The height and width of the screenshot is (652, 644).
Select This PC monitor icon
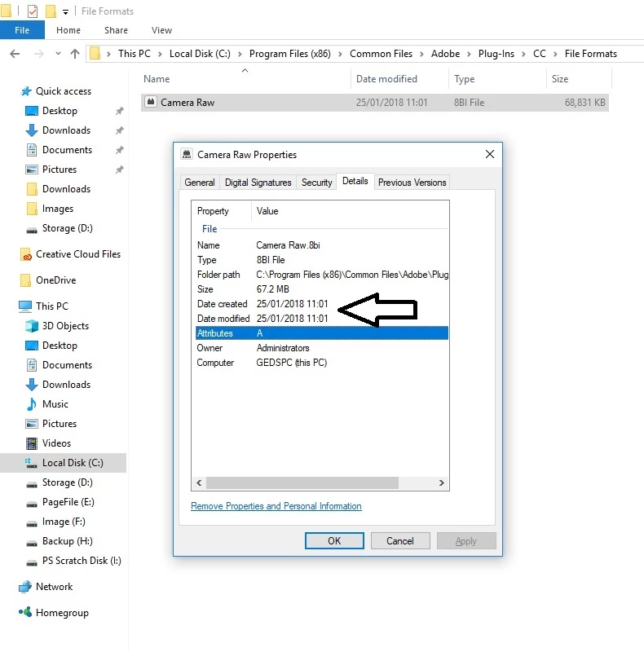click(25, 306)
